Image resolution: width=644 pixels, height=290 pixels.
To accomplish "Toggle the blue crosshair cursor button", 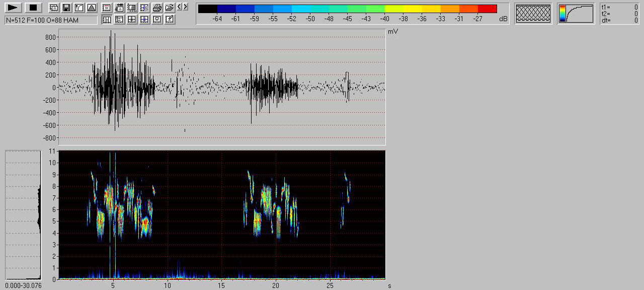I will [144, 20].
